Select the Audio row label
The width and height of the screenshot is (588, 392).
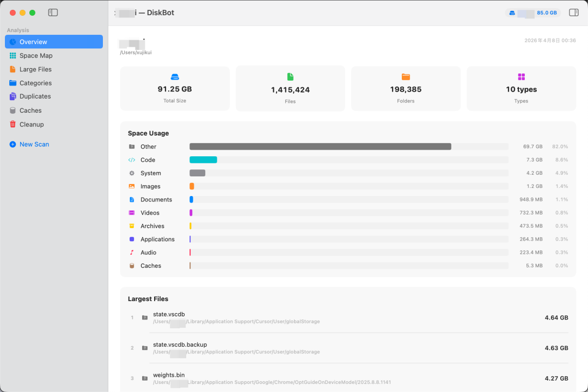pyautogui.click(x=148, y=253)
